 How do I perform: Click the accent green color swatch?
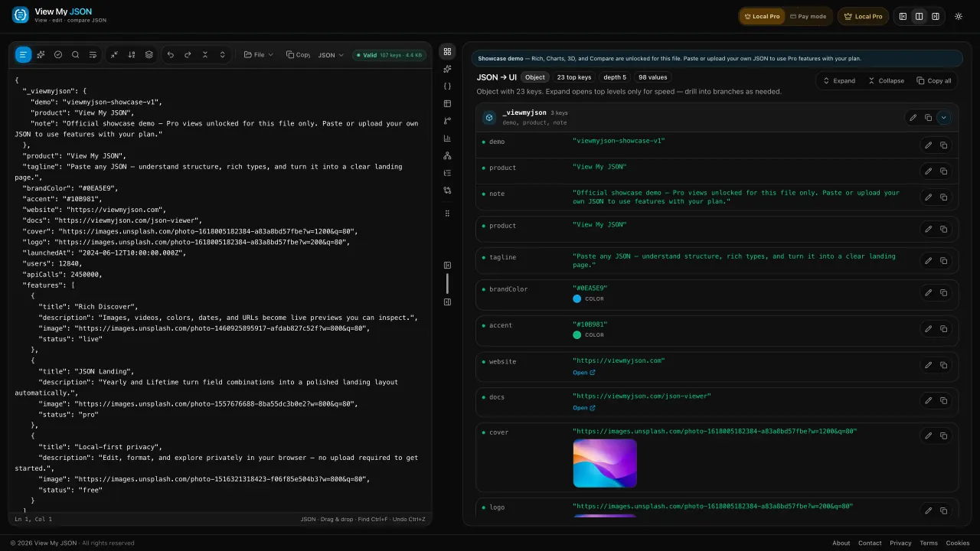click(577, 335)
